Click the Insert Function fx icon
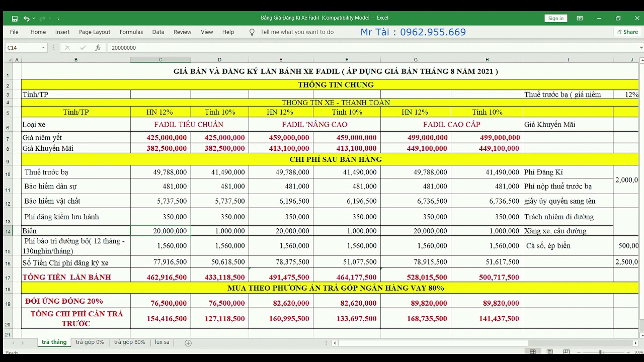 [98, 48]
